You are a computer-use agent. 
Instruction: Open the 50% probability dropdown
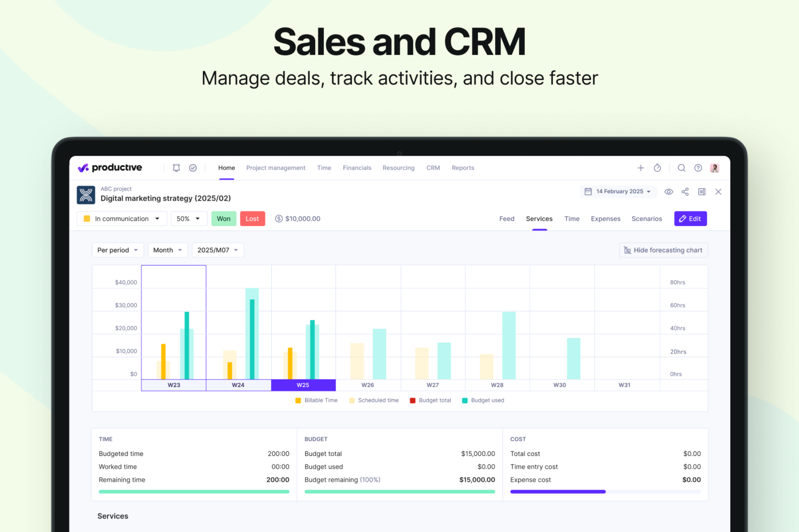(188, 219)
